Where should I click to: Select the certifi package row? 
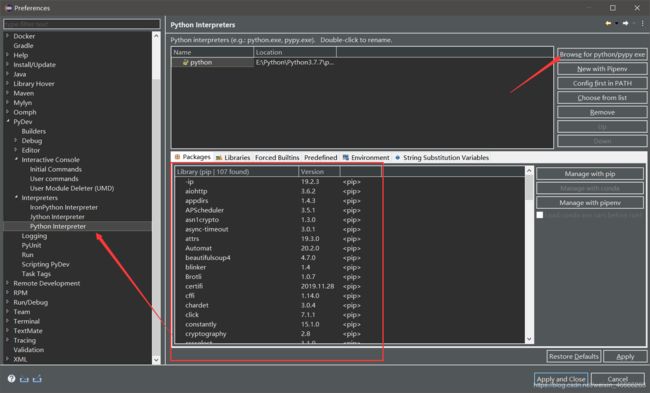350,286
